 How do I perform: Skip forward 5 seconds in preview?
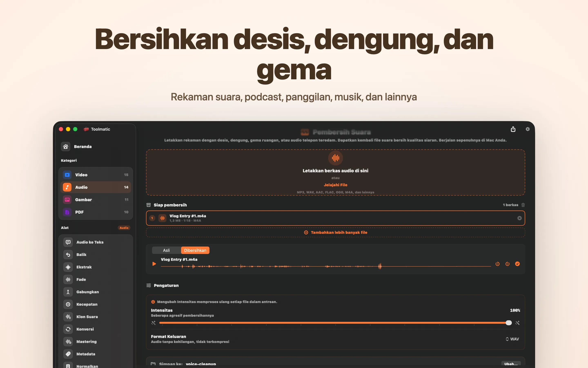507,264
